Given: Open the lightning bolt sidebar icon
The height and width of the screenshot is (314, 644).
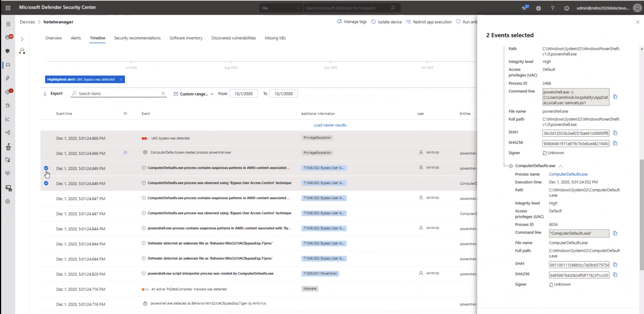Looking at the screenshot, I should point(8,78).
